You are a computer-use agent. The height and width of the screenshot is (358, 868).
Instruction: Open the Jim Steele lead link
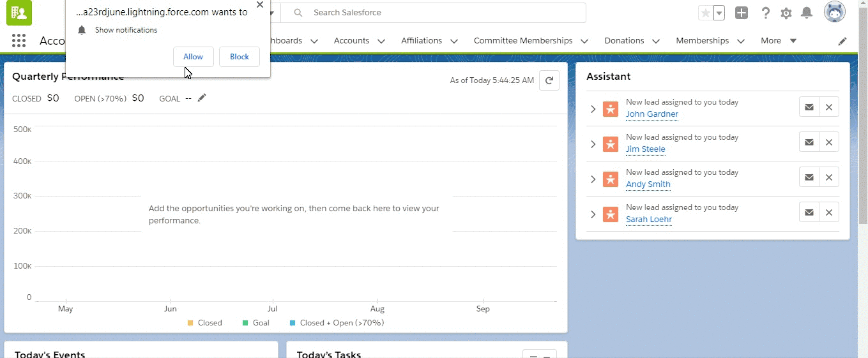[x=645, y=149]
